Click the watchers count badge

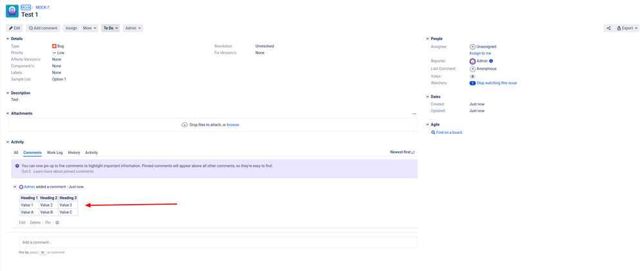click(473, 83)
